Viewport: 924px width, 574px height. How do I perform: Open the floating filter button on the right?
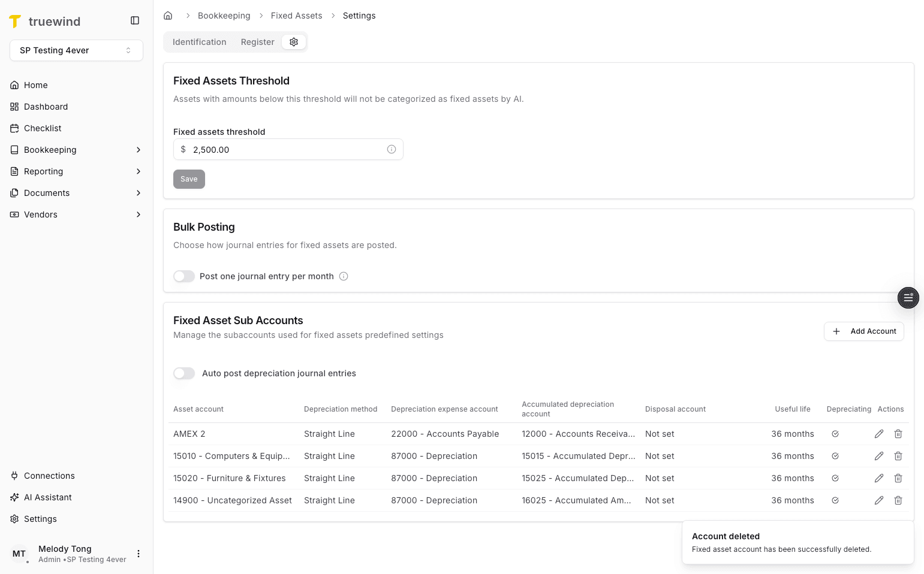point(908,298)
